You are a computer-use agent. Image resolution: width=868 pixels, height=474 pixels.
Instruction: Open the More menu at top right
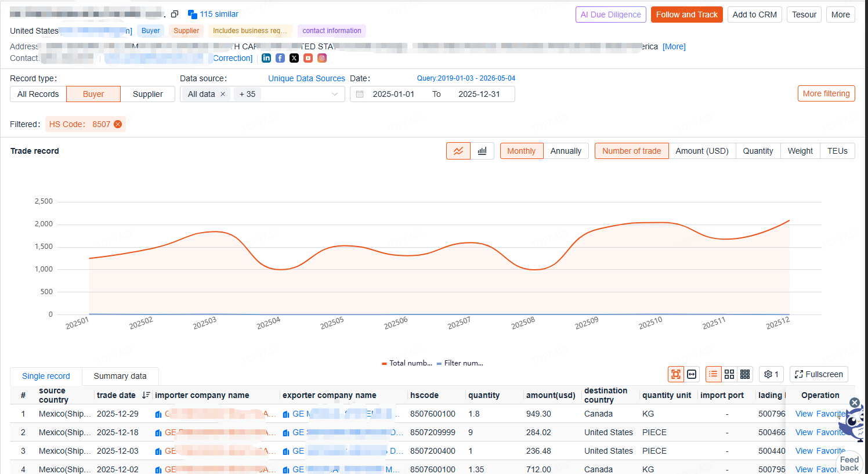pos(840,15)
